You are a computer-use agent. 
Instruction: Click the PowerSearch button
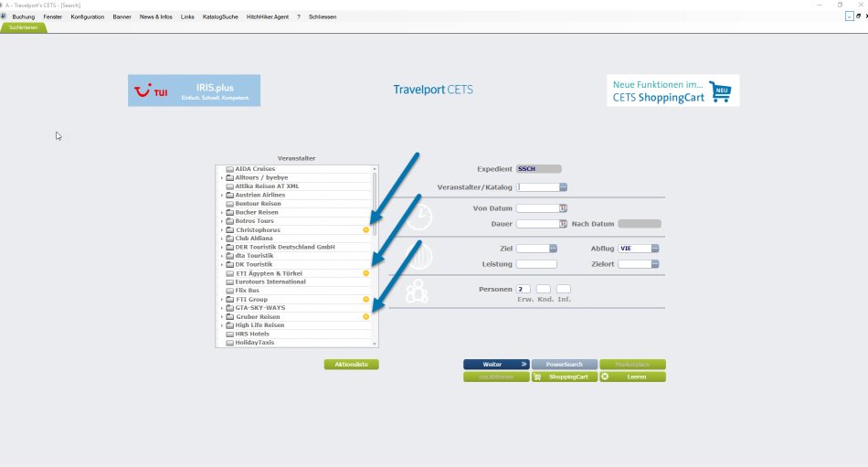coord(564,365)
